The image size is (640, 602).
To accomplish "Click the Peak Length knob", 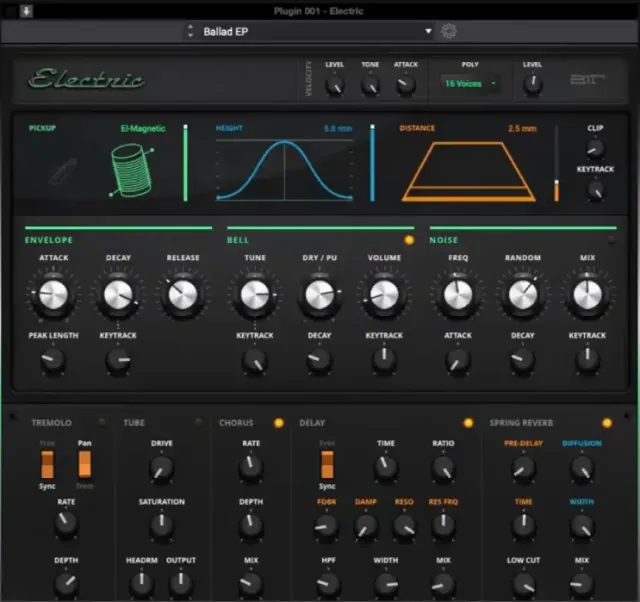I will (x=53, y=360).
